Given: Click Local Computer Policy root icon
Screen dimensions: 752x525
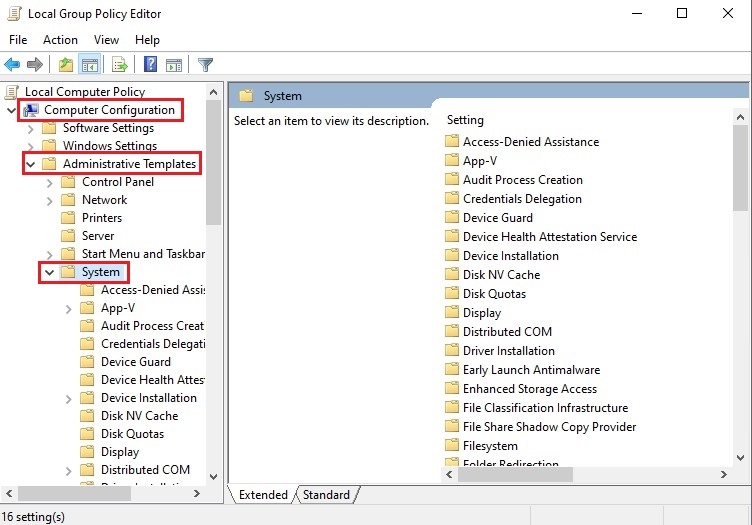Looking at the screenshot, I should pos(12,92).
